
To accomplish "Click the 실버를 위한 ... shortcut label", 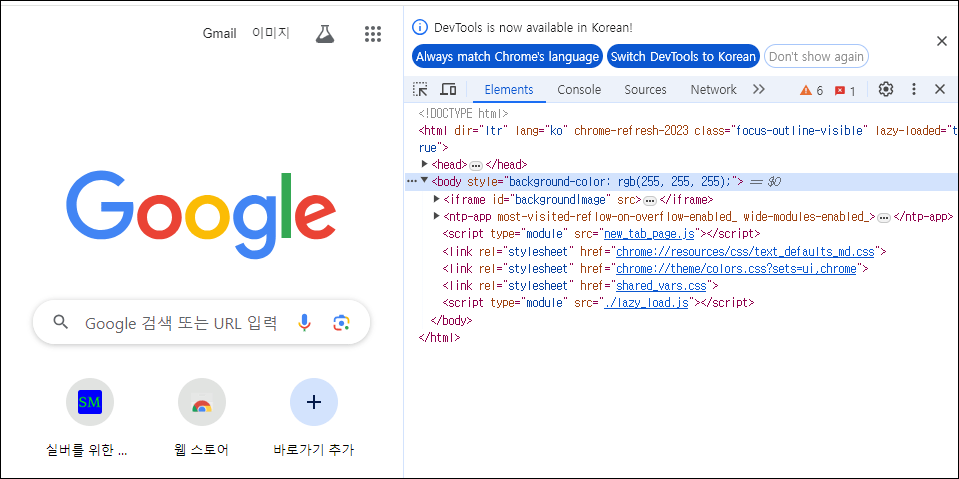I will [87, 451].
